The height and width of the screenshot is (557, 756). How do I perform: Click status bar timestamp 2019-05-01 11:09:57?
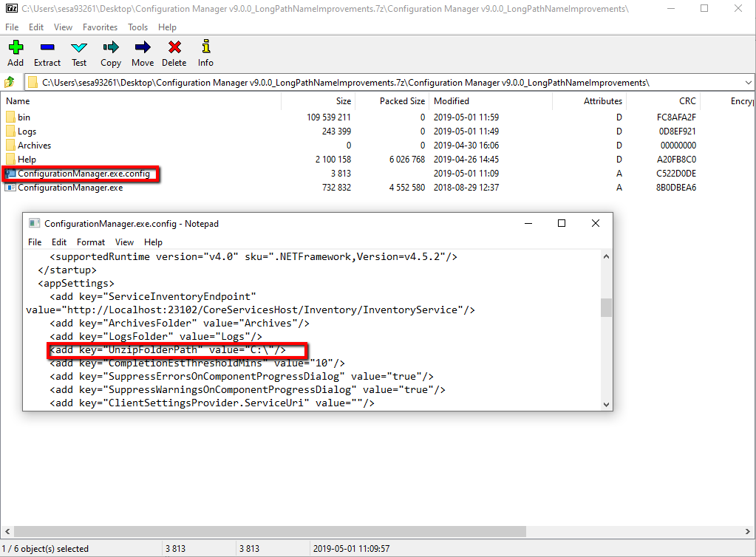pos(352,548)
